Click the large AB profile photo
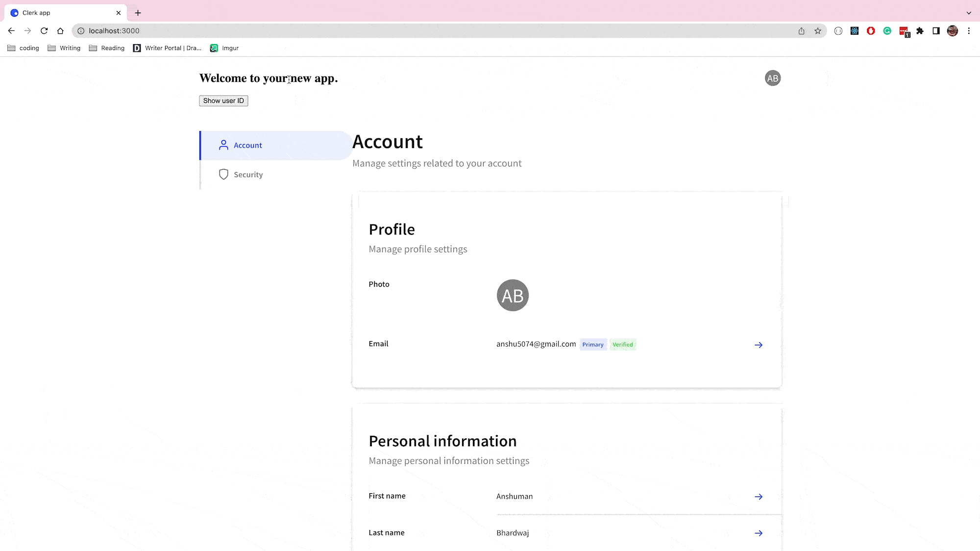This screenshot has width=980, height=551. coord(513,296)
